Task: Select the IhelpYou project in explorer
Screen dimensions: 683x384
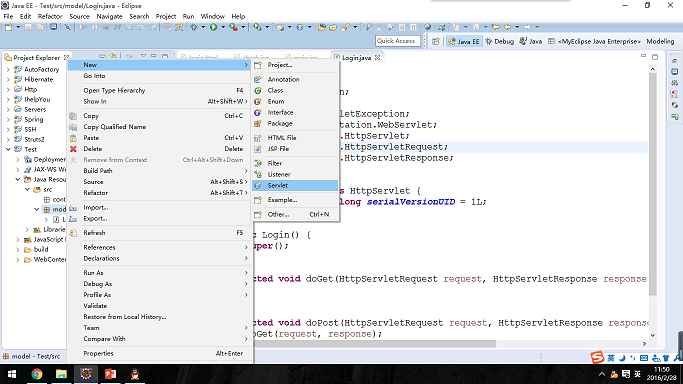Action: [37, 100]
